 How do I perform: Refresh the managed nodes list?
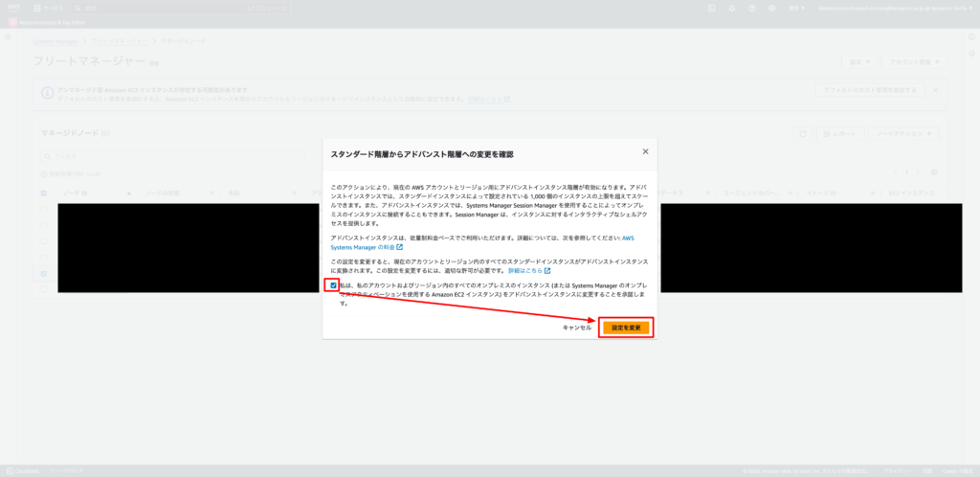coord(802,134)
